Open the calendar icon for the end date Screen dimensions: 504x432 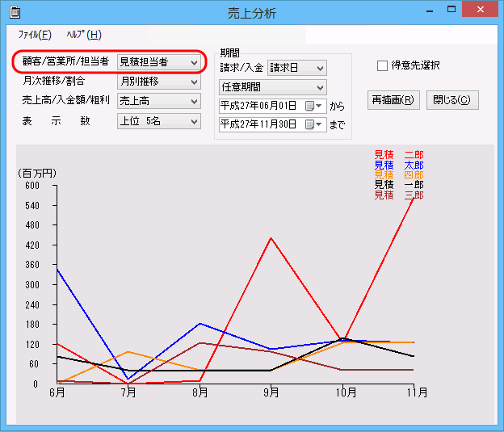(313, 124)
